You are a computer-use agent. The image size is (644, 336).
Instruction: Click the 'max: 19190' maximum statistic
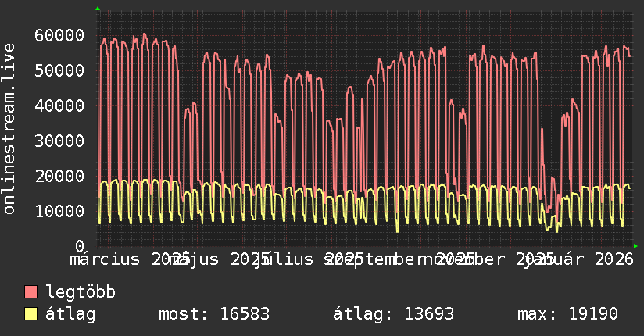[x=567, y=314]
